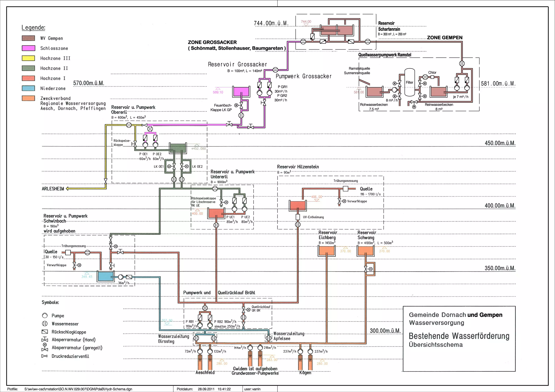The width and height of the screenshot is (555, 392).
Task: Click the Wassermesser symbol in the symbol key
Action: 45,324
